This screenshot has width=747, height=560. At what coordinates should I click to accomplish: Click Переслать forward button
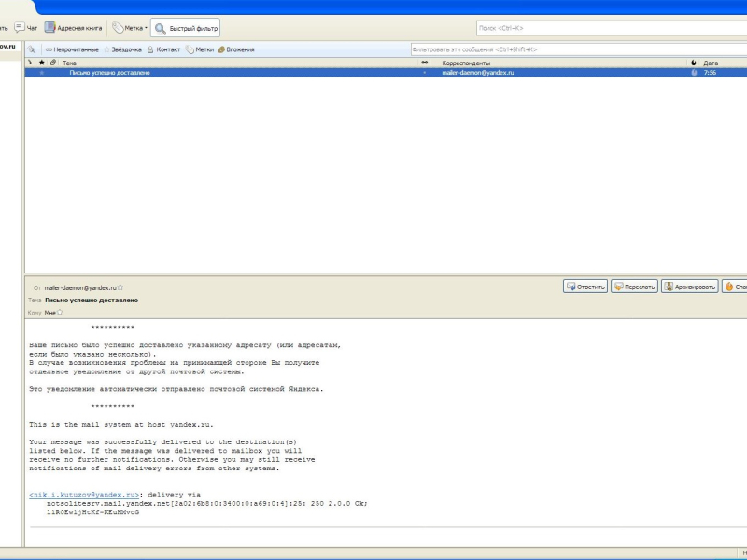(x=634, y=287)
